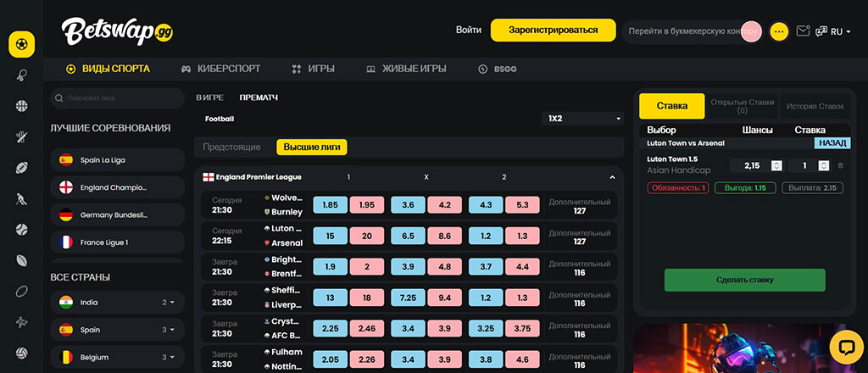This screenshot has height=373, width=868.
Task: Switch to the Киберспорт tab
Action: pos(220,69)
